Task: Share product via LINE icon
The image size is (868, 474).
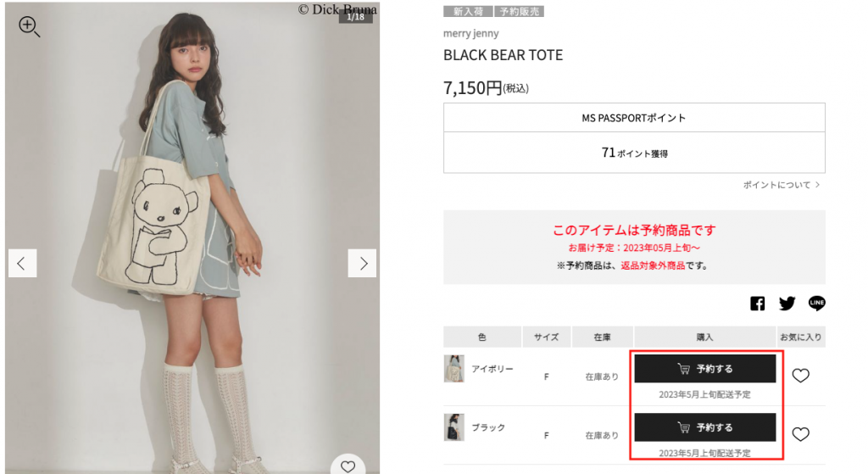Action: [x=816, y=303]
